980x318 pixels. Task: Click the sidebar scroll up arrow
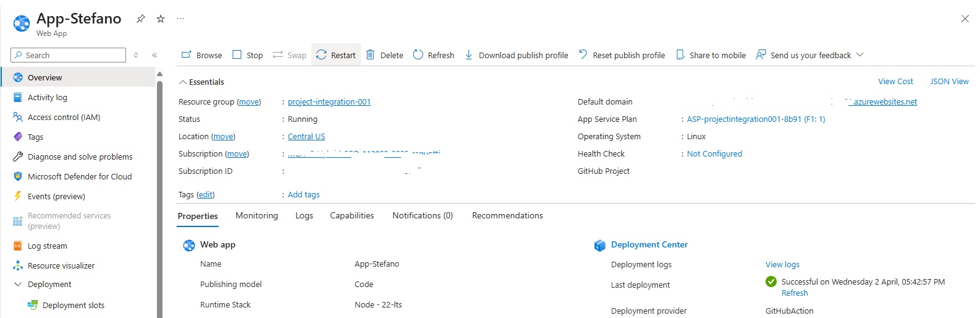point(160,74)
